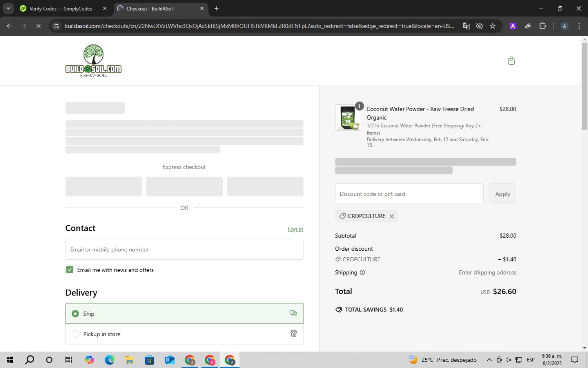Open Outlook from taskbar
588x368 pixels.
[169, 360]
